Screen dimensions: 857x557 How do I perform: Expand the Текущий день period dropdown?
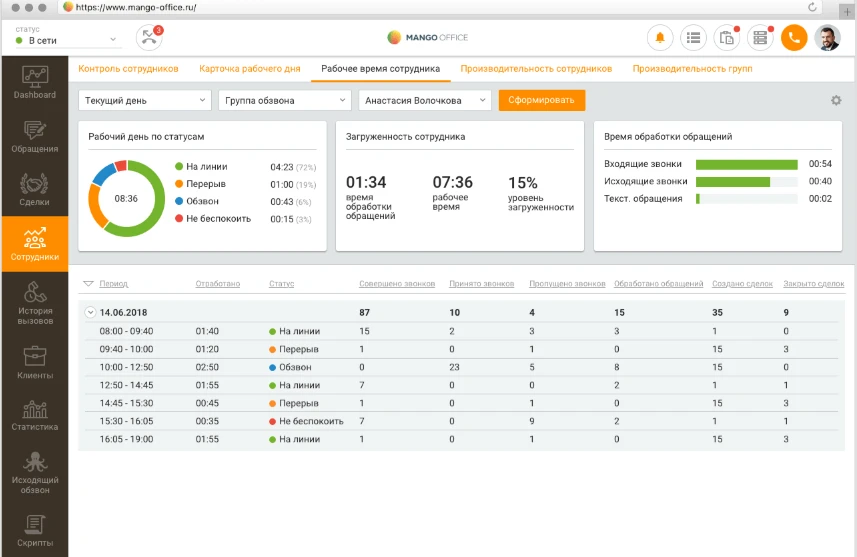click(x=145, y=101)
